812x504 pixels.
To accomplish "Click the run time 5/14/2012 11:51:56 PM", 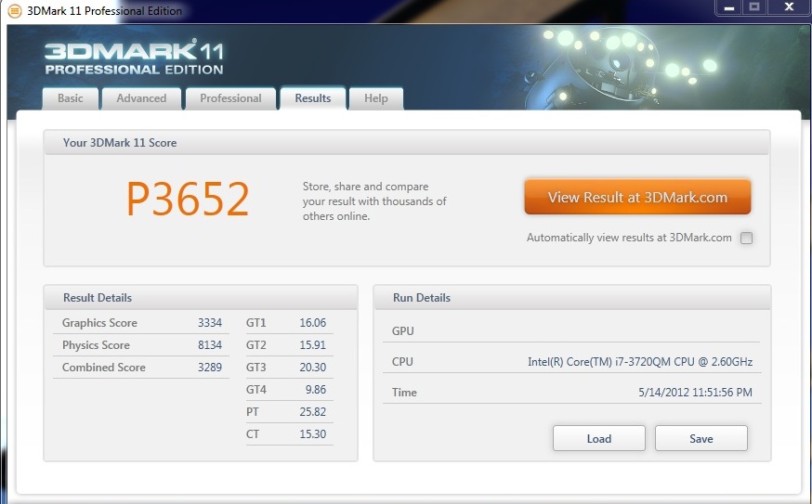I will (695, 393).
